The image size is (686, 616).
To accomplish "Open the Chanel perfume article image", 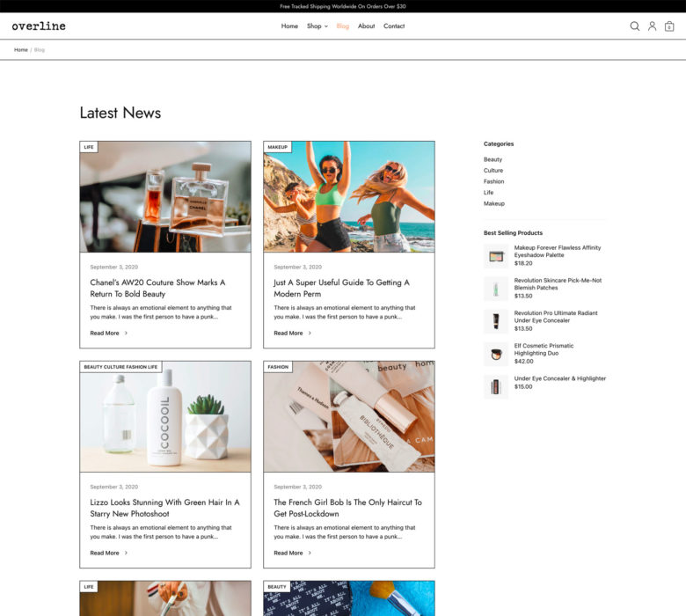I will pos(164,197).
